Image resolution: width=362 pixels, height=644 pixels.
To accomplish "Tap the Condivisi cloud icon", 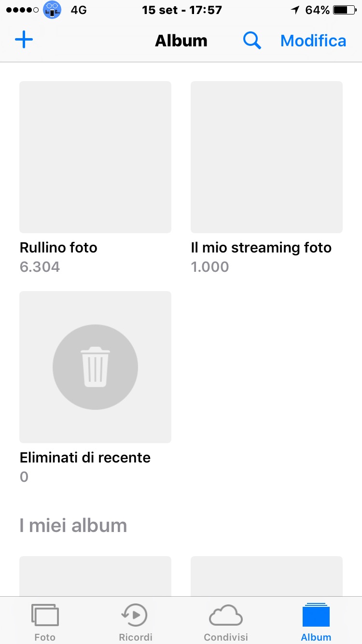I will (x=225, y=616).
